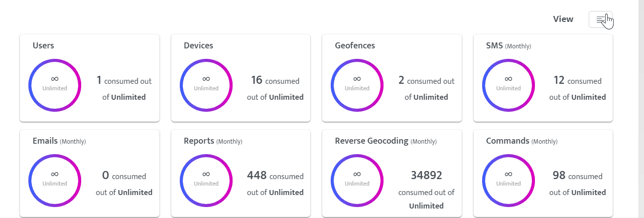Click the 448 consumed reports count

click(x=257, y=175)
